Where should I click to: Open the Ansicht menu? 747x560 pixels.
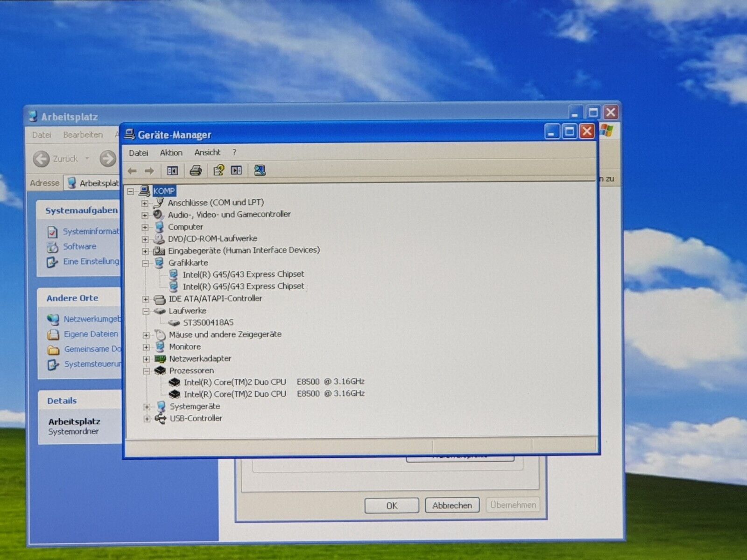click(207, 153)
